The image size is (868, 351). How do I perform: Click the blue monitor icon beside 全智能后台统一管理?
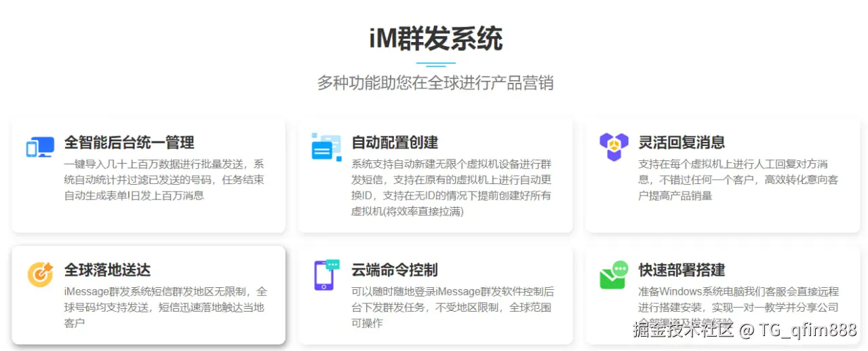coord(40,147)
